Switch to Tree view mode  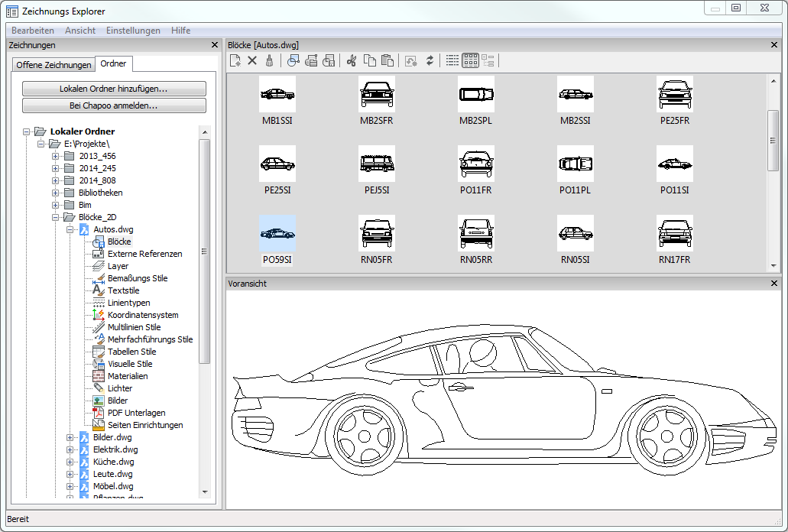(488, 60)
